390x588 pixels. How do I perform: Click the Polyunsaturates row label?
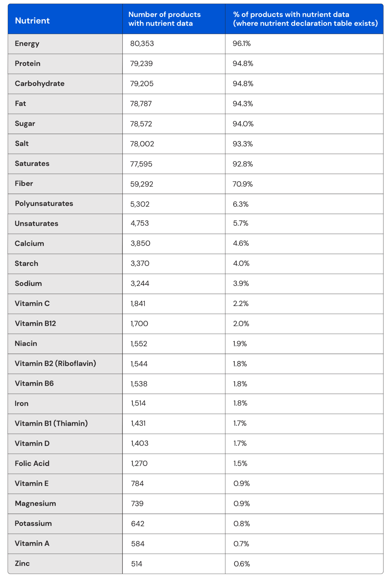(x=44, y=204)
